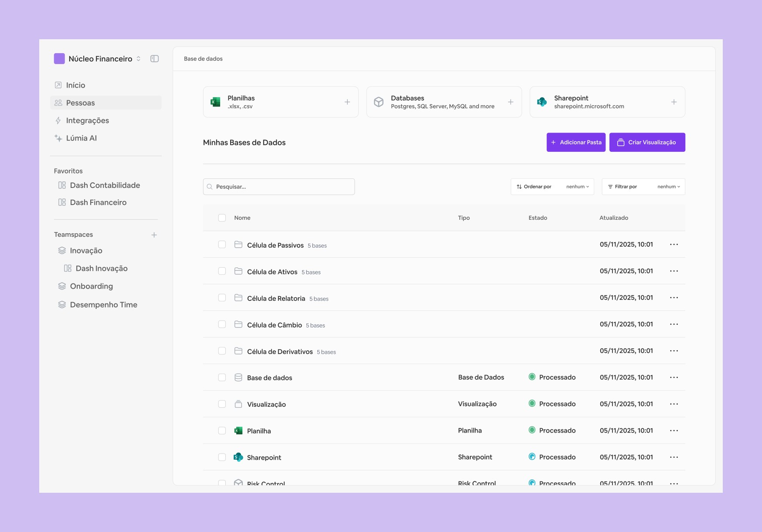Click the cube icon in Databases card

[x=379, y=102]
